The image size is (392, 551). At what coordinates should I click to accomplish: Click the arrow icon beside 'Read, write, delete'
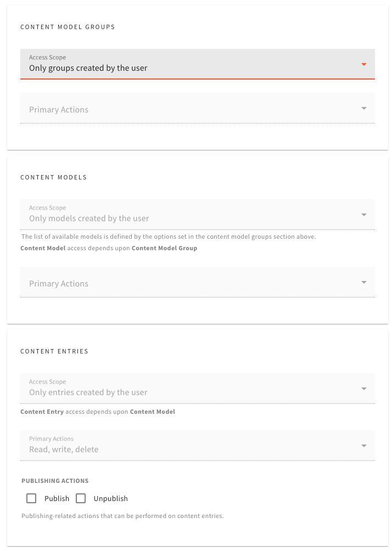coord(364,446)
